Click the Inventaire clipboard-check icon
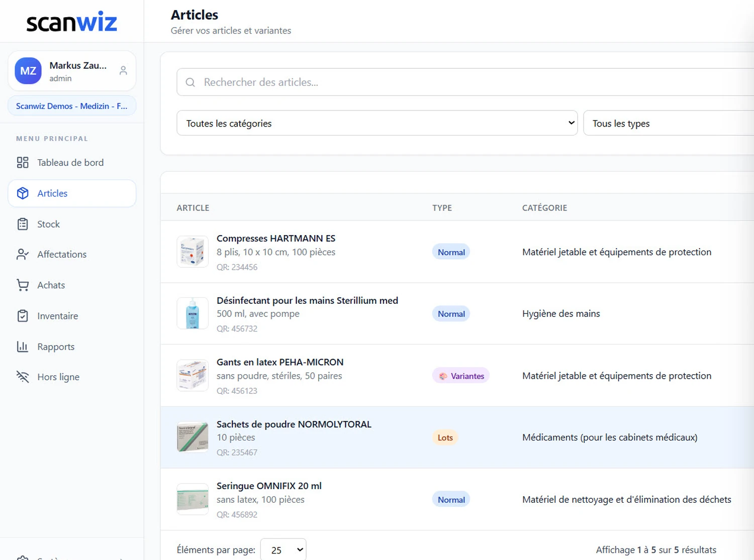 23,316
